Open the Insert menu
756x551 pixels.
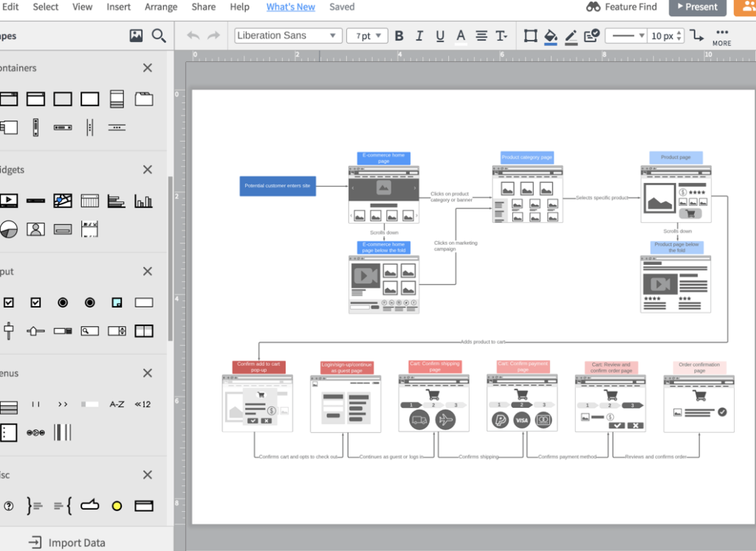coord(118,7)
